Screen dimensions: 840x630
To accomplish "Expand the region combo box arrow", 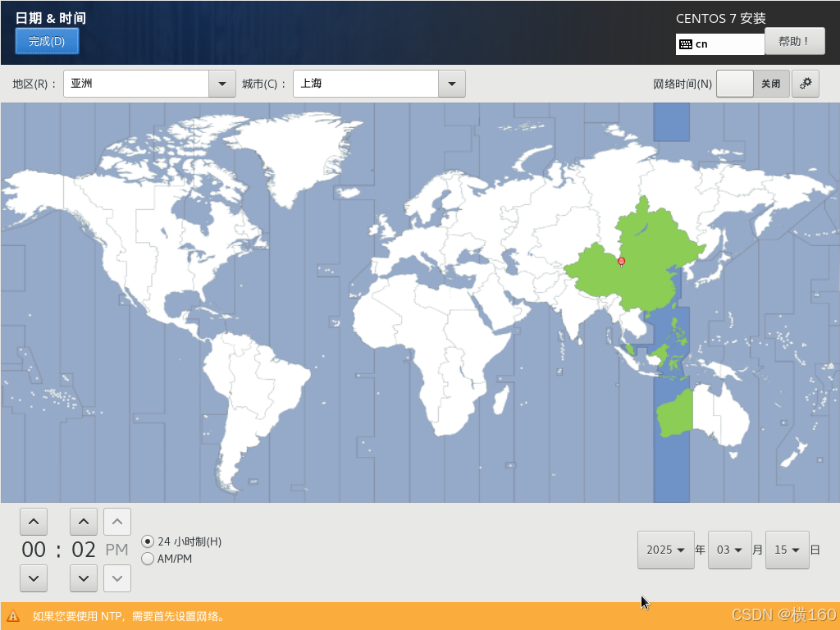I will click(x=222, y=84).
